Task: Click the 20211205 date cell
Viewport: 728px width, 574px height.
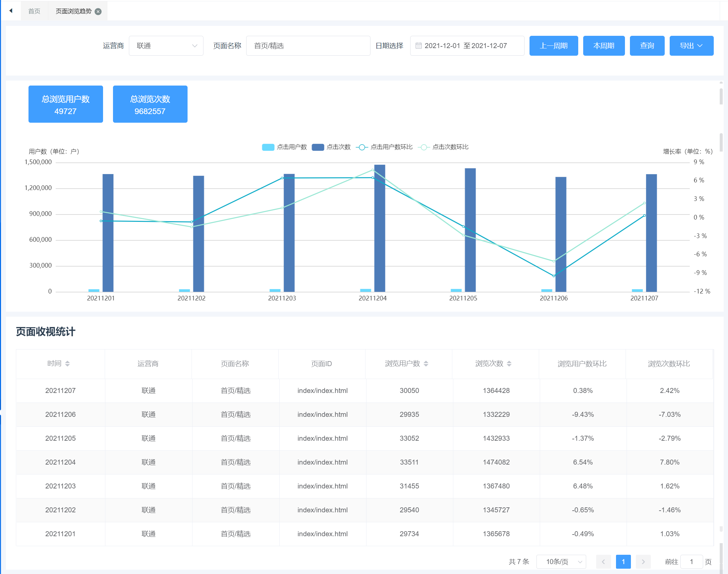Action: 60,438
